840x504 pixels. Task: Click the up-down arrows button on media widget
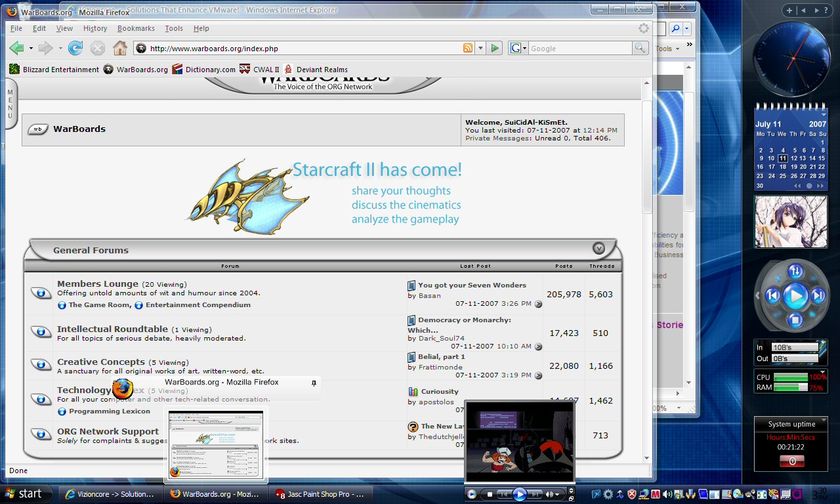(x=795, y=271)
